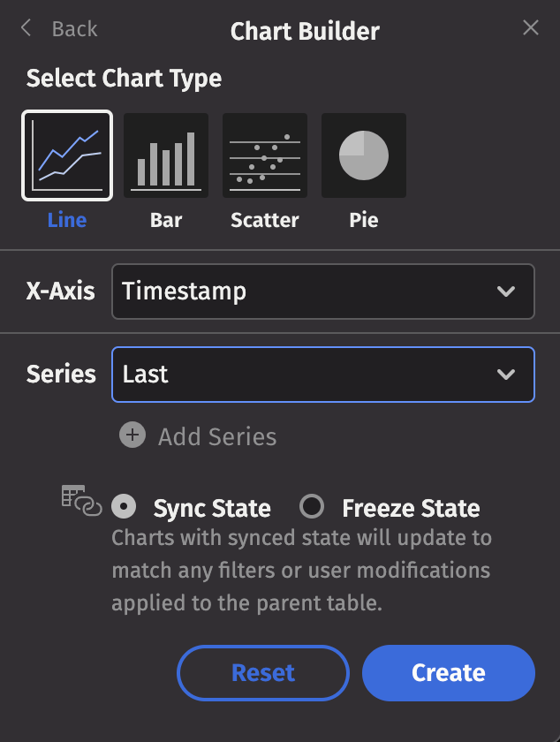The image size is (560, 742).
Task: Click the Back text link
Action: click(x=74, y=29)
